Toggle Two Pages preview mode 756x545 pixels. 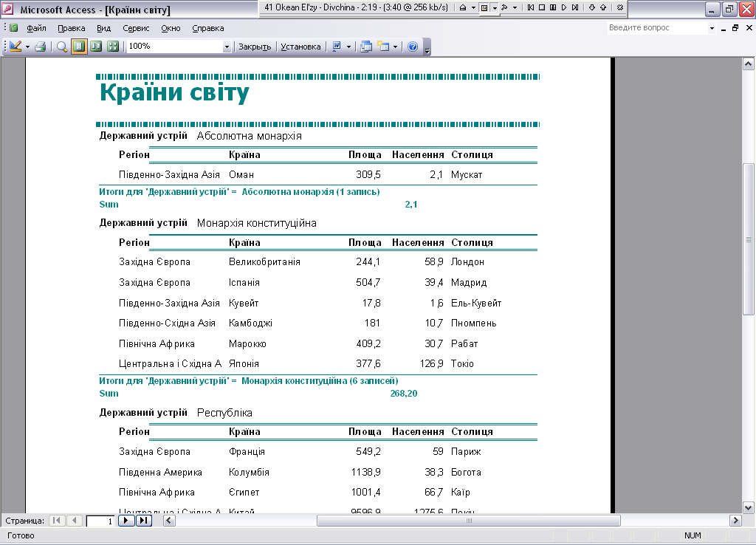point(96,47)
